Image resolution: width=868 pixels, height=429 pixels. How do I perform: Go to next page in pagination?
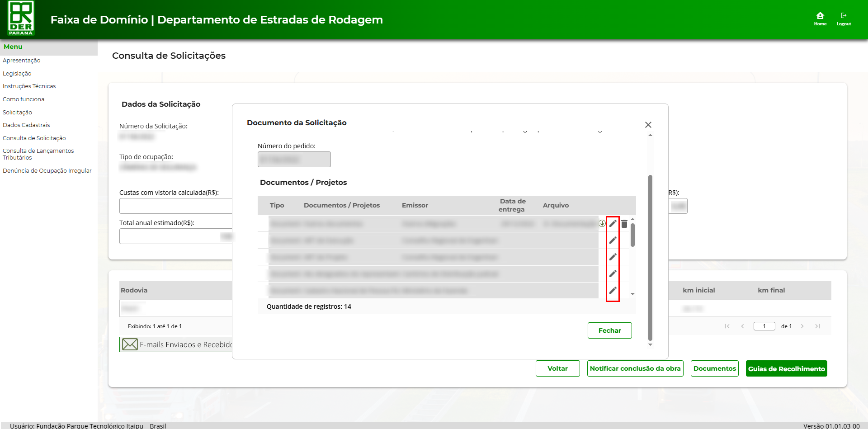coord(802,326)
